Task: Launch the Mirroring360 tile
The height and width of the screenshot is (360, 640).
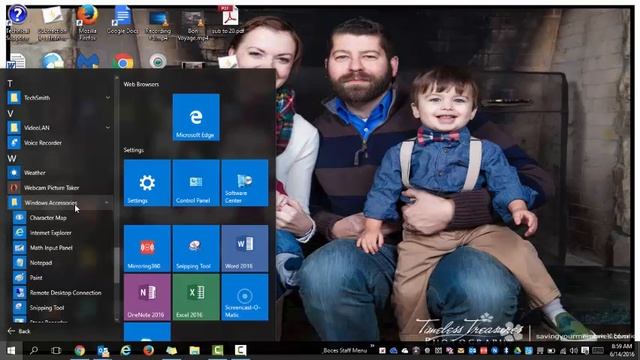Action: [147, 248]
